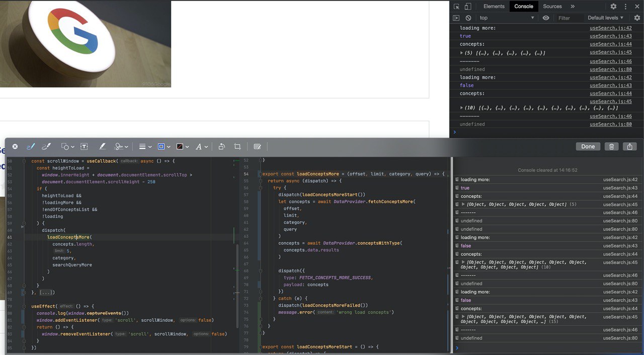Screen dimensions: 644x355
Task: Click the 'true' value in lower console
Action: pyautogui.click(x=465, y=188)
